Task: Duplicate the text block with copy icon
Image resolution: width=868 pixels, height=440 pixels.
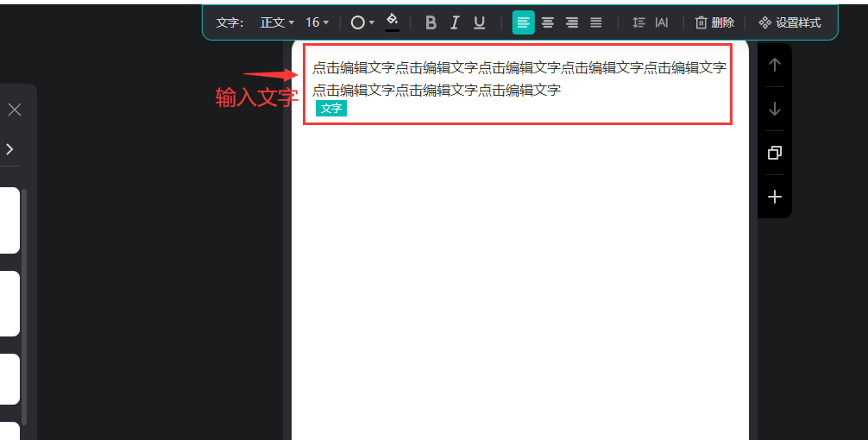Action: [x=774, y=153]
